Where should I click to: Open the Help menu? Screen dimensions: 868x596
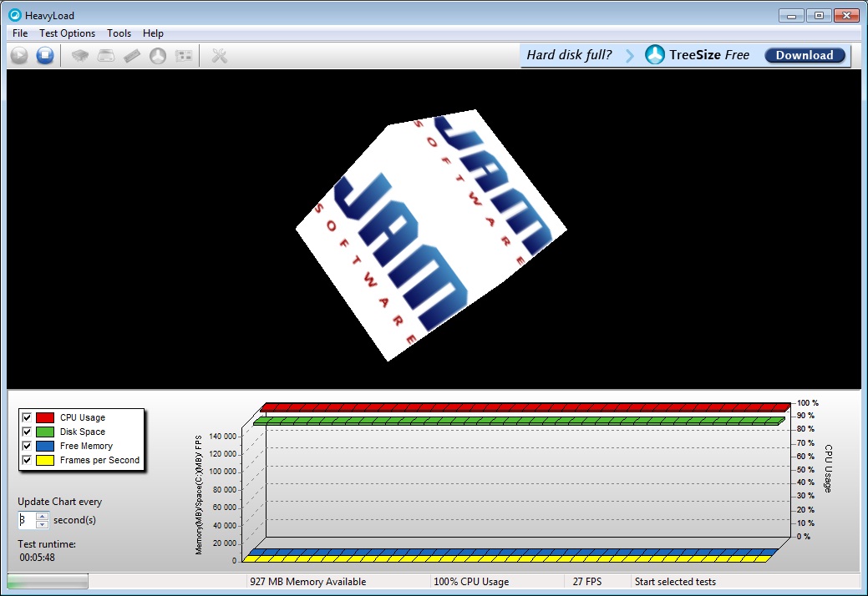(153, 33)
